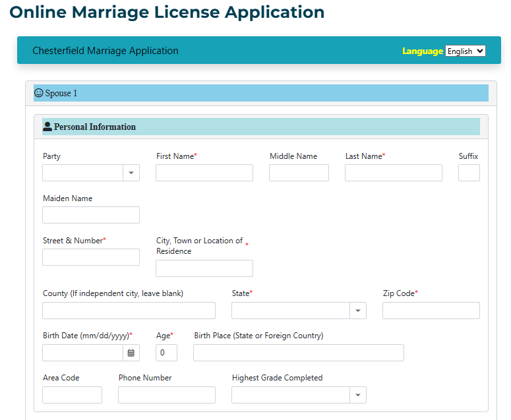Click the person icon beside Personal Information
The image size is (511, 420).
point(47,127)
